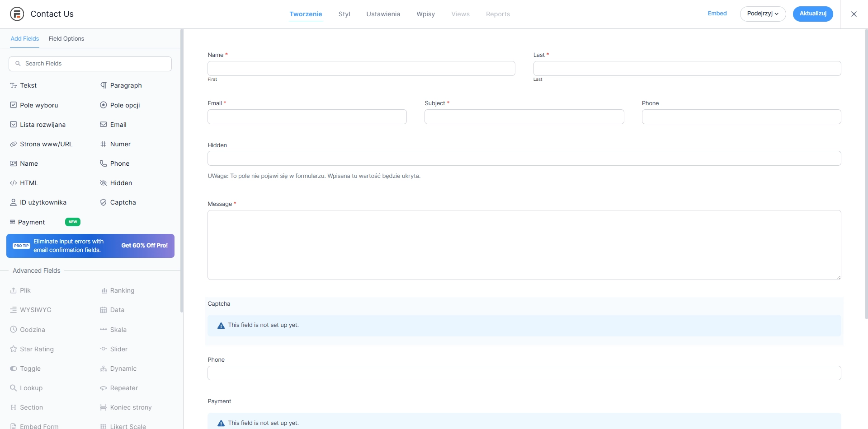The height and width of the screenshot is (429, 868).
Task: Select the WYSIWYG advanced field
Action: coord(31,310)
